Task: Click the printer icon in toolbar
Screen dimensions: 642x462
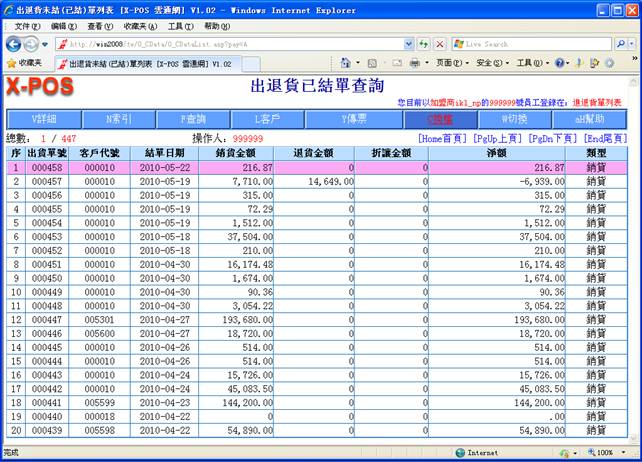Action: (x=414, y=63)
